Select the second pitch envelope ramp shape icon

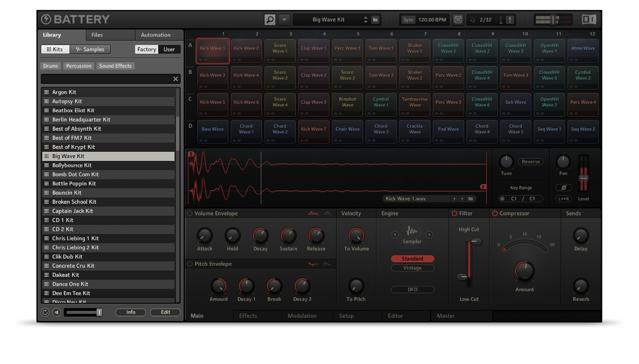327,264
